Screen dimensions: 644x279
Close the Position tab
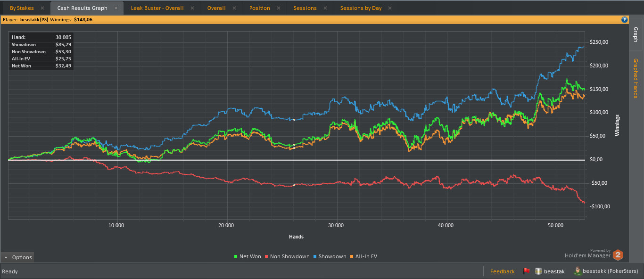[279, 8]
